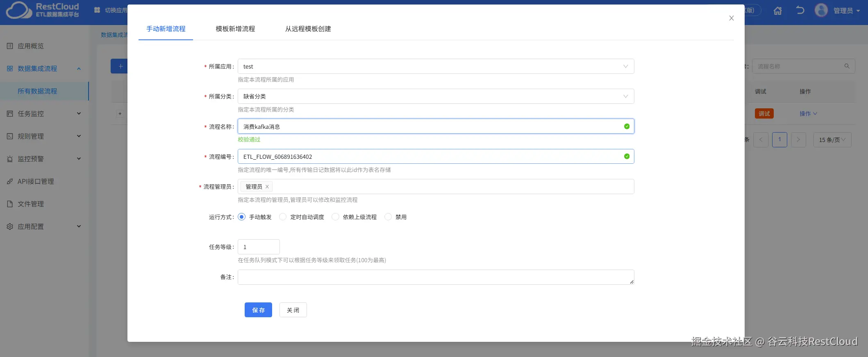868x357 pixels.
Task: Click the green check in 流程编号 field
Action: pos(627,156)
